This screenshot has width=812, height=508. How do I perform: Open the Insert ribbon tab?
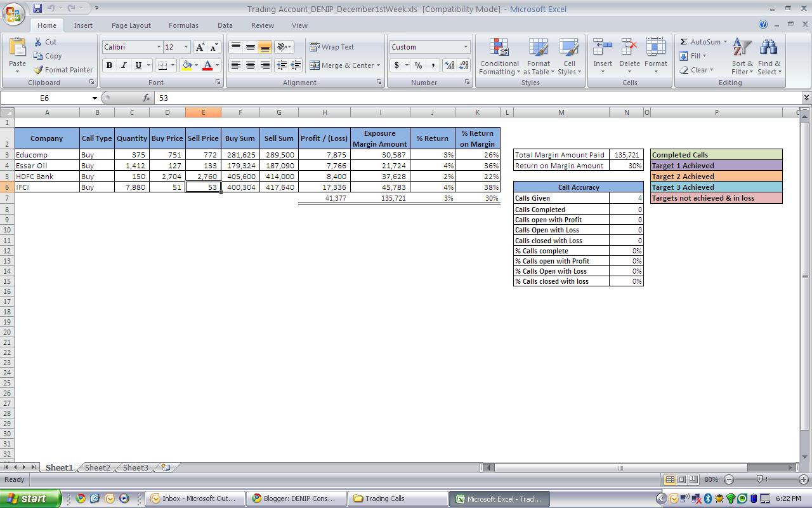tap(83, 25)
